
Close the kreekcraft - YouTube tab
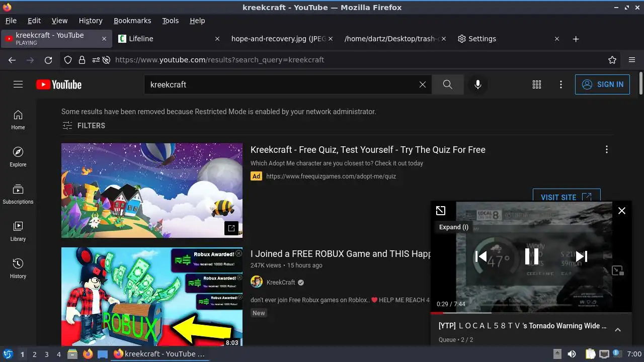point(104,39)
